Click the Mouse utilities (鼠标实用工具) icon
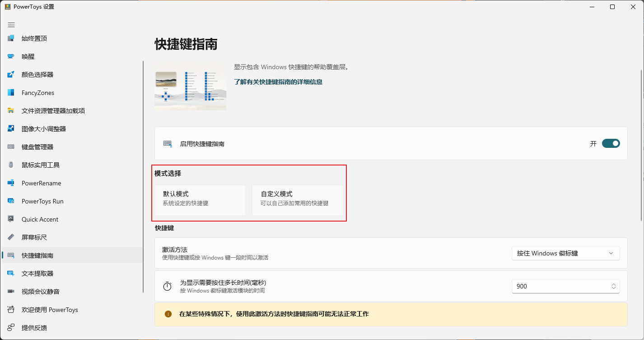The width and height of the screenshot is (644, 340). tap(11, 165)
